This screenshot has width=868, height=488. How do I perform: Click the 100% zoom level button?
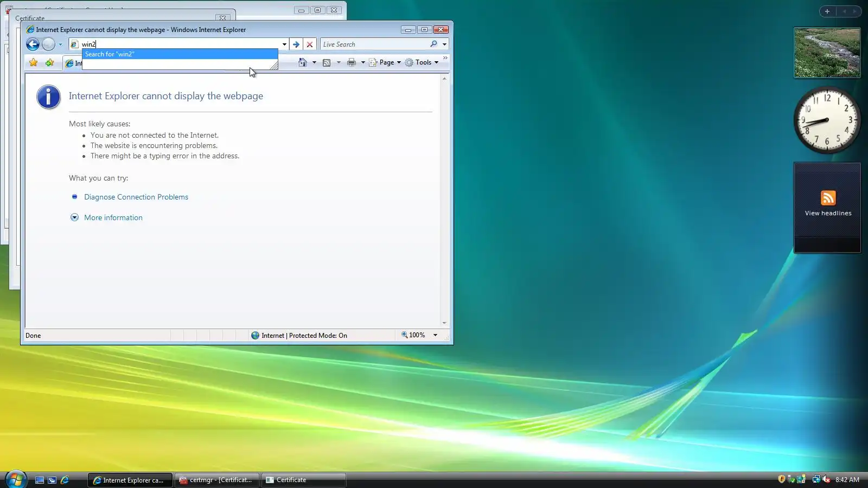[x=413, y=335]
